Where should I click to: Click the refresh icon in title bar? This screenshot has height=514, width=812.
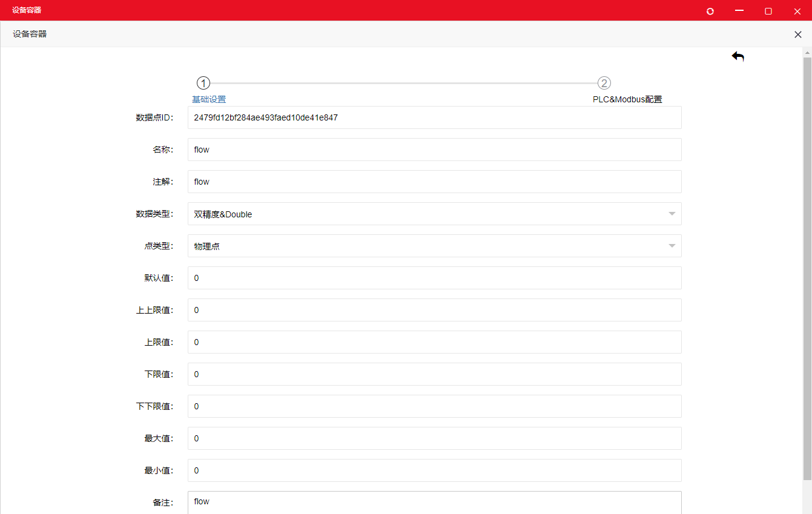[x=710, y=11]
